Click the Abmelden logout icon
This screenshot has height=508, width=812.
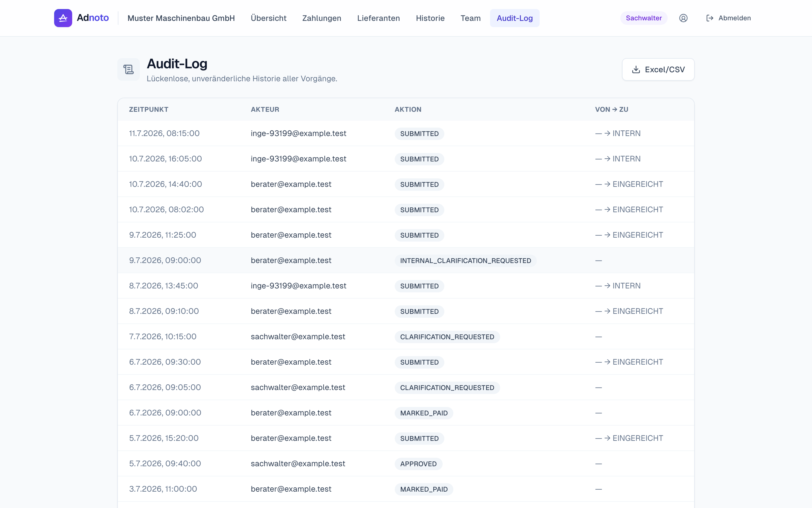click(710, 18)
